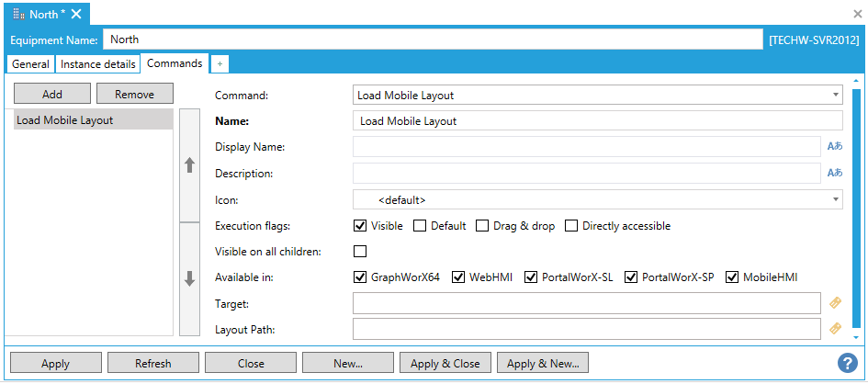This screenshot has width=868, height=384.
Task: Expand the Command dropdown list
Action: (x=835, y=95)
